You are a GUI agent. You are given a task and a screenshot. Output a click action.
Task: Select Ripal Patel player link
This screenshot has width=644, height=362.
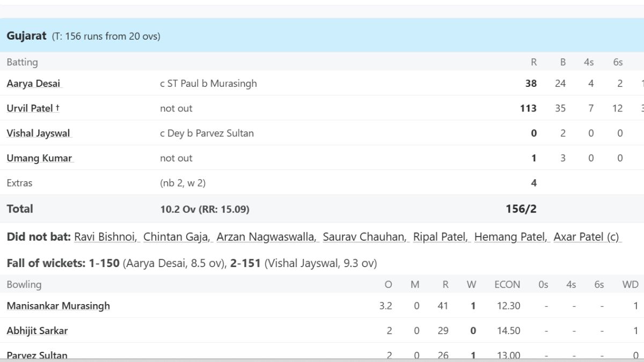tap(441, 237)
